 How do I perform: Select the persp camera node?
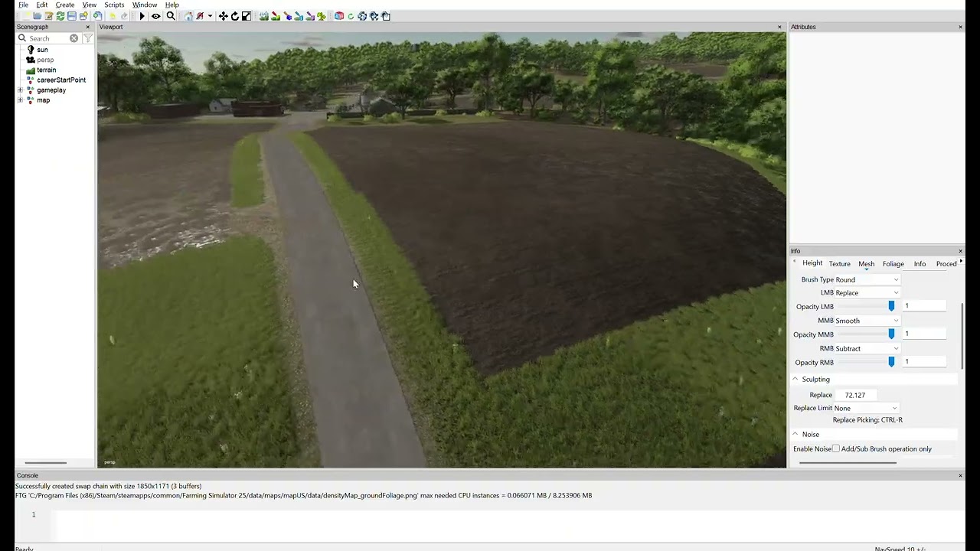pos(45,60)
